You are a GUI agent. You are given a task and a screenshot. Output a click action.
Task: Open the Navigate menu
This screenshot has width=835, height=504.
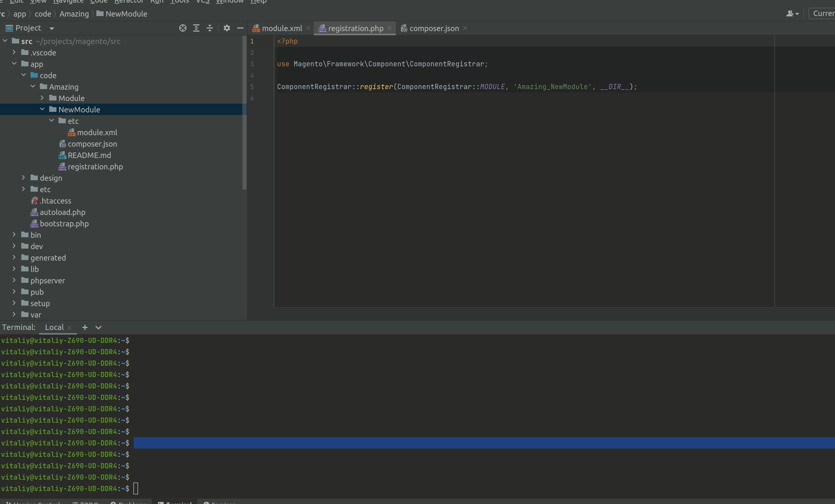[x=68, y=2]
